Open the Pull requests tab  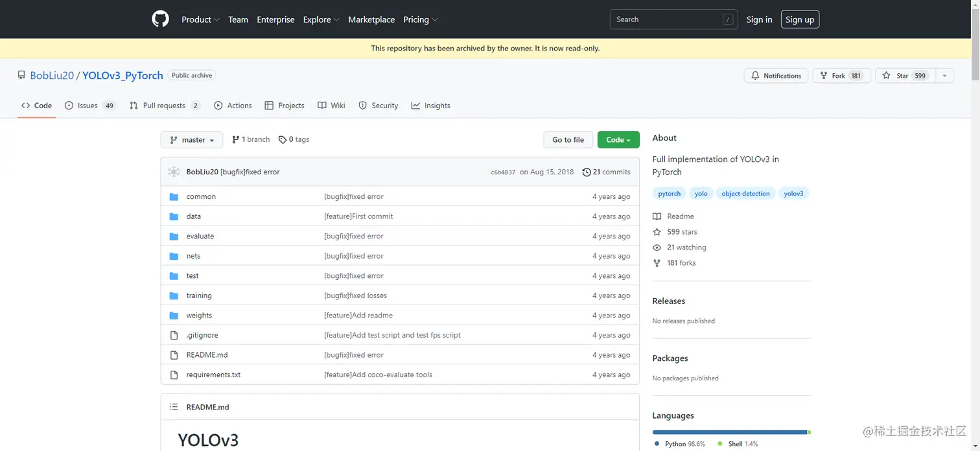[165, 106]
